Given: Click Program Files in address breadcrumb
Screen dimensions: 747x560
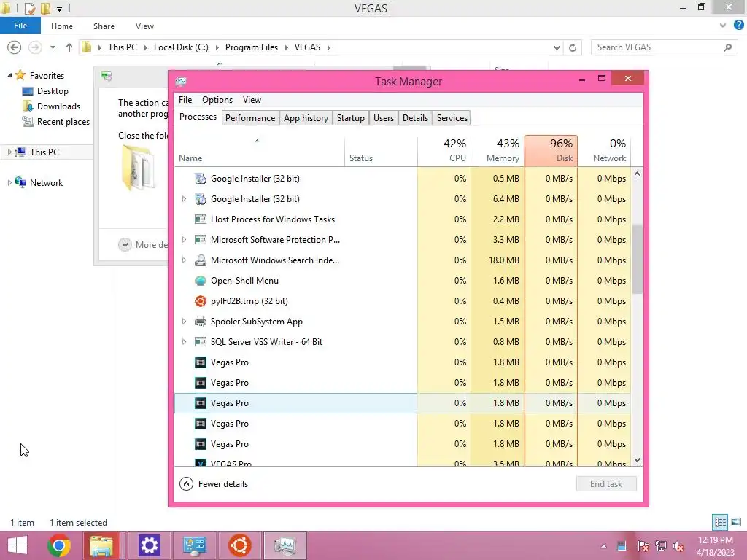Looking at the screenshot, I should tap(252, 47).
